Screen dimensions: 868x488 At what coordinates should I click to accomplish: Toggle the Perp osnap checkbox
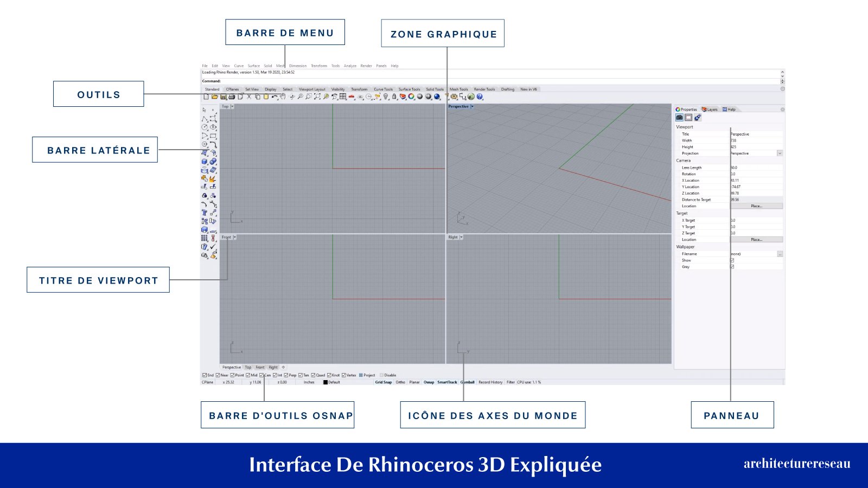pyautogui.click(x=286, y=375)
